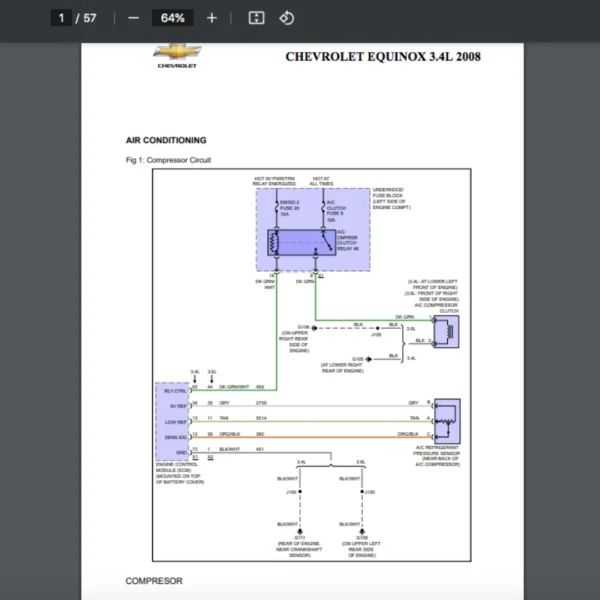Click the zoom out minus icon
600x600 pixels.
pyautogui.click(x=133, y=18)
